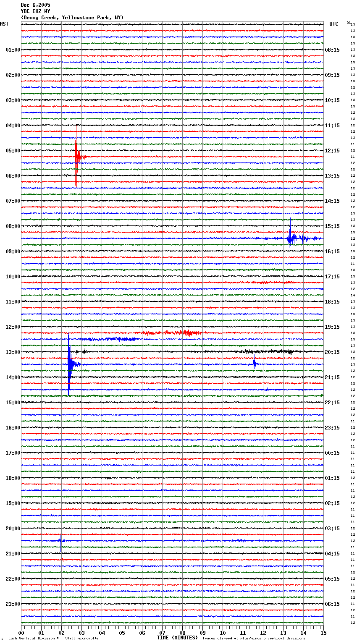Click the MST time label "23:00"

(13, 604)
